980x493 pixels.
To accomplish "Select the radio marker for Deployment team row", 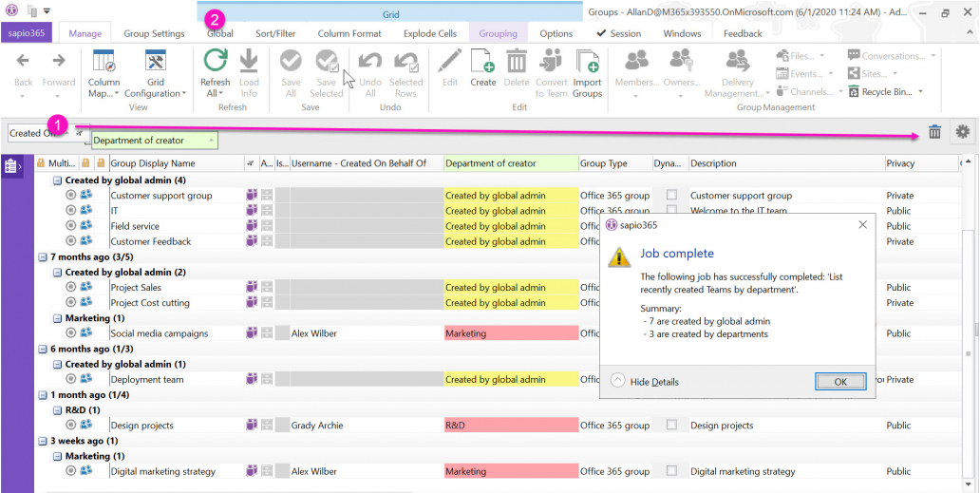I will coord(70,379).
